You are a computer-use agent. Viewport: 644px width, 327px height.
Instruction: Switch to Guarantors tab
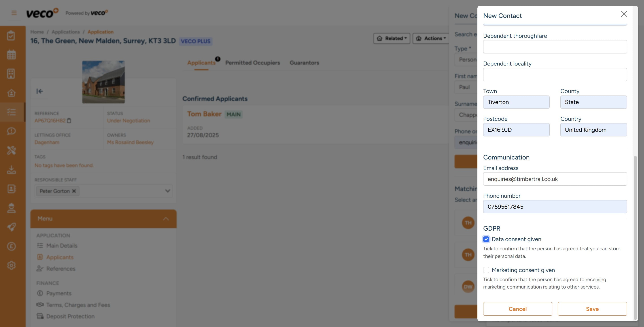click(x=304, y=63)
